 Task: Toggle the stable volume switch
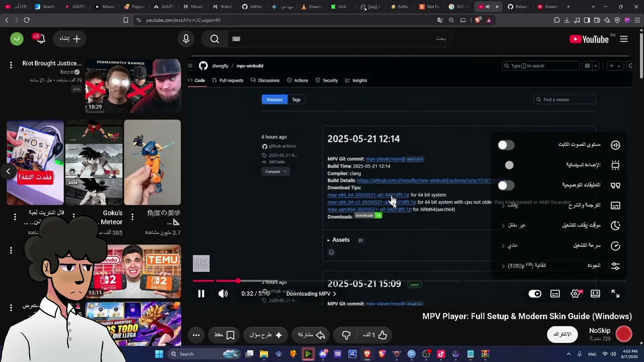(506, 145)
